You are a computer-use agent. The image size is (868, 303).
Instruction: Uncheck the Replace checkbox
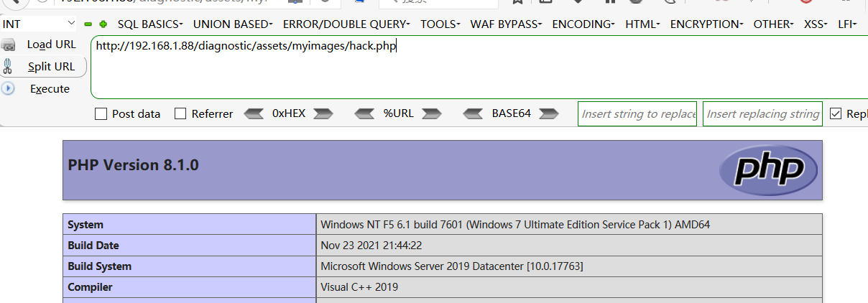836,113
